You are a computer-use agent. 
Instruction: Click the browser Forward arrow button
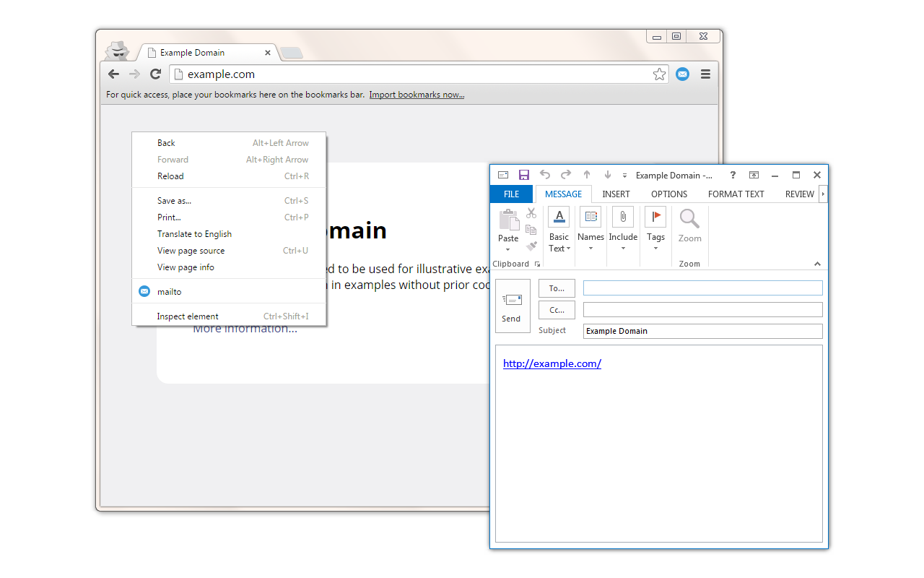tap(134, 74)
